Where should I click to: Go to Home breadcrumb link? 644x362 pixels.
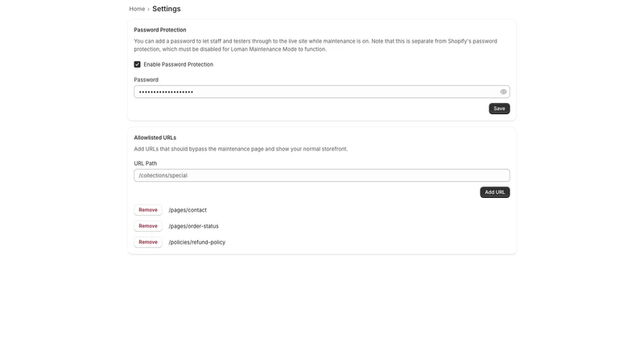137,9
